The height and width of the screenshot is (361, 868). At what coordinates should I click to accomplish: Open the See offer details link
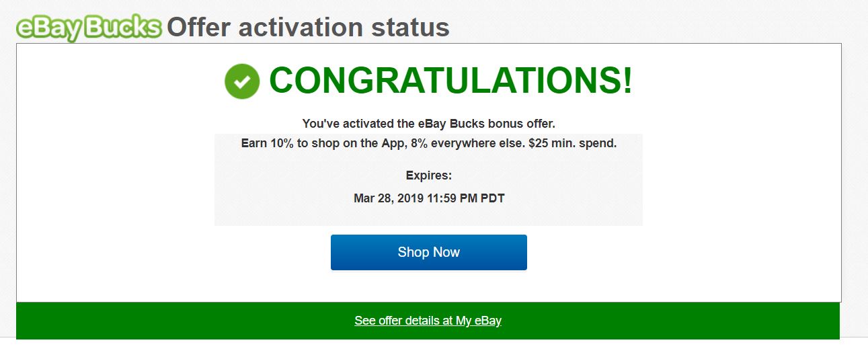428,321
